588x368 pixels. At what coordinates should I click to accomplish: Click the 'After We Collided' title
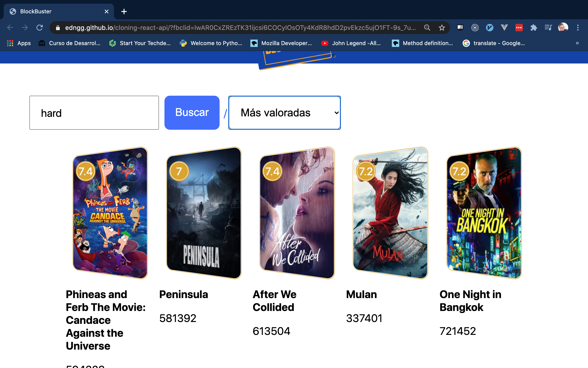[x=274, y=301]
